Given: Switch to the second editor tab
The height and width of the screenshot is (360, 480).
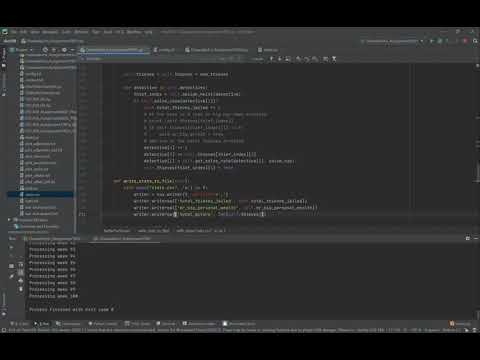Looking at the screenshot, I should (166, 50).
